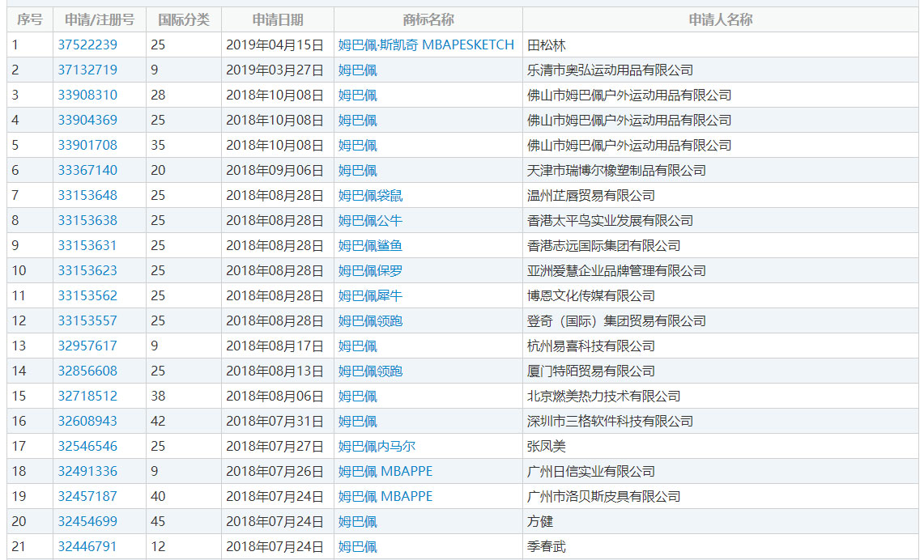Open registration number 32457187
The height and width of the screenshot is (560, 924).
click(x=87, y=496)
